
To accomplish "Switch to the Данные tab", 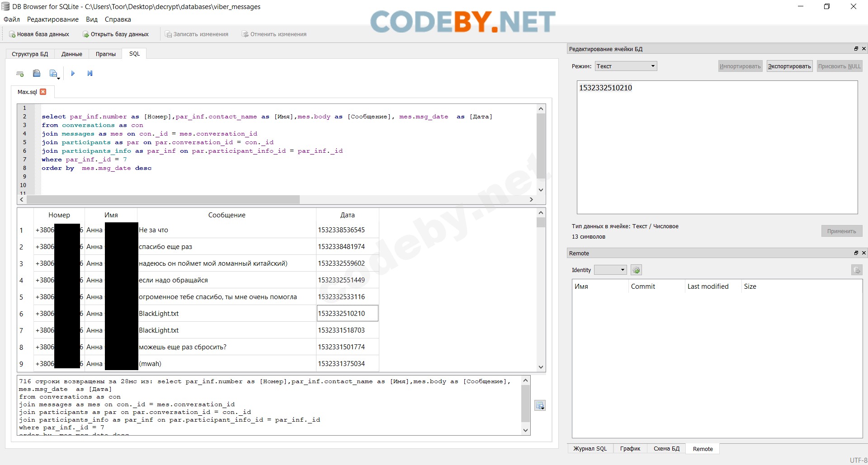I will (x=72, y=54).
